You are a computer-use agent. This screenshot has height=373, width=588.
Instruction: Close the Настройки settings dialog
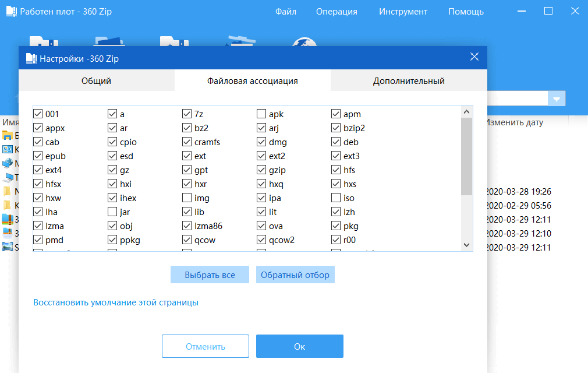click(x=474, y=57)
